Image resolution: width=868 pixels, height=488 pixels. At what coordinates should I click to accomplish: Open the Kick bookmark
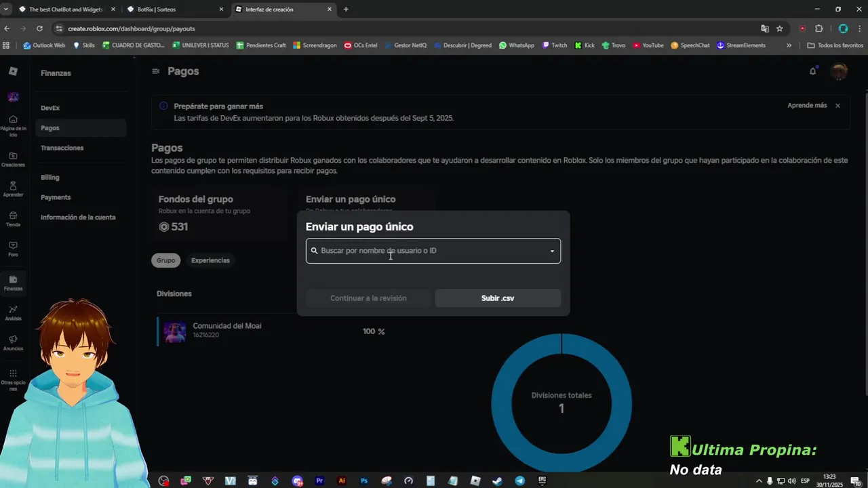585,45
